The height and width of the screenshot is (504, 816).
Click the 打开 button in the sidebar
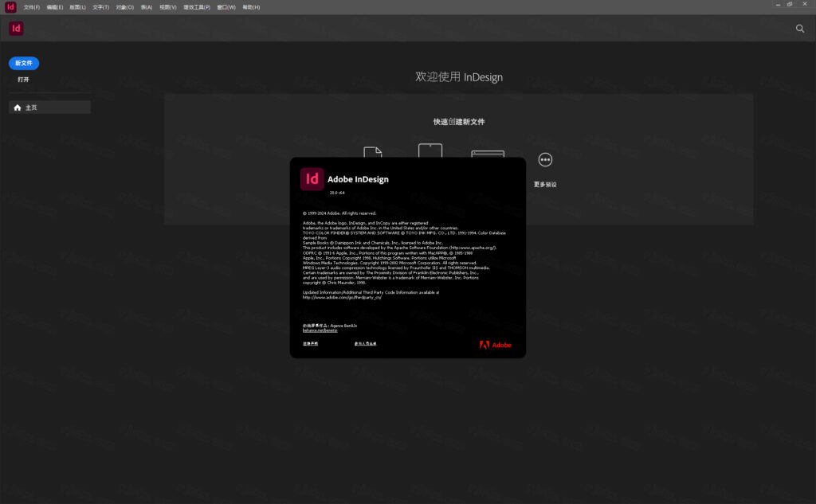[22, 79]
